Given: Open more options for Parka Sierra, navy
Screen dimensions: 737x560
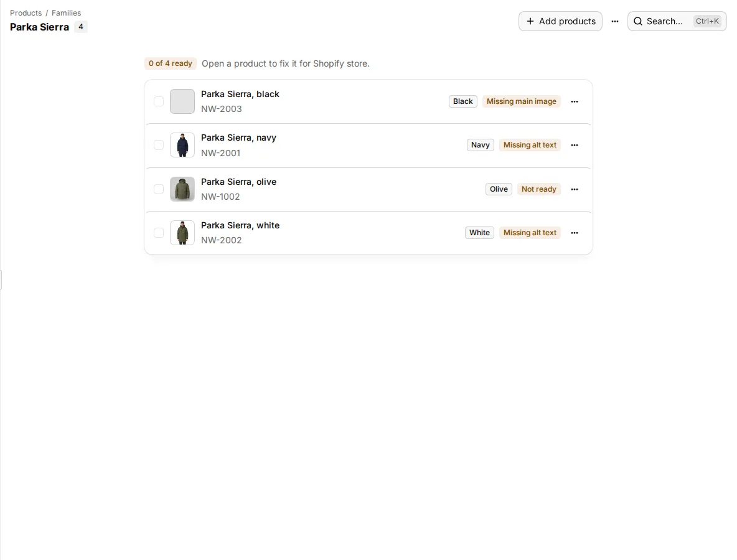Looking at the screenshot, I should 575,145.
